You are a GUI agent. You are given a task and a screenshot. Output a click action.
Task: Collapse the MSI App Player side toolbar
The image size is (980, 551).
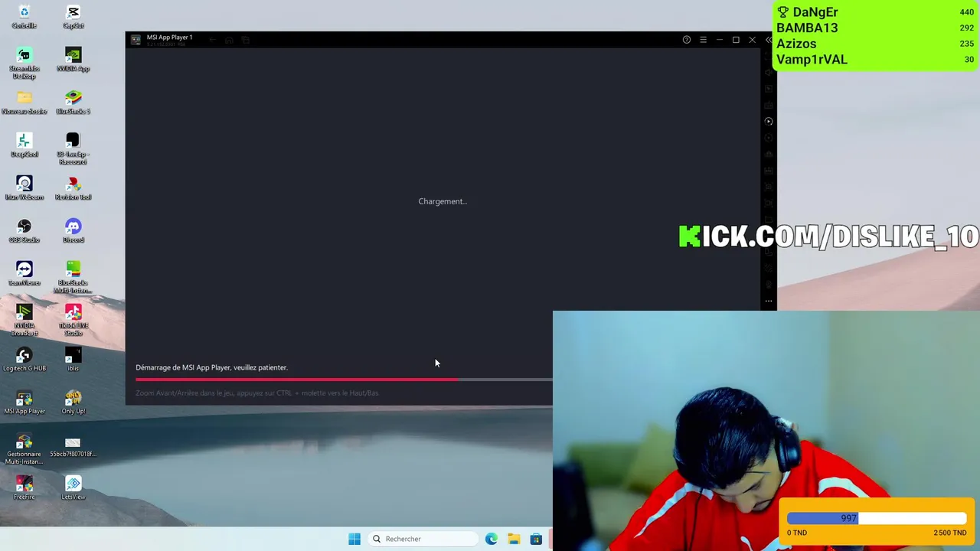[769, 40]
